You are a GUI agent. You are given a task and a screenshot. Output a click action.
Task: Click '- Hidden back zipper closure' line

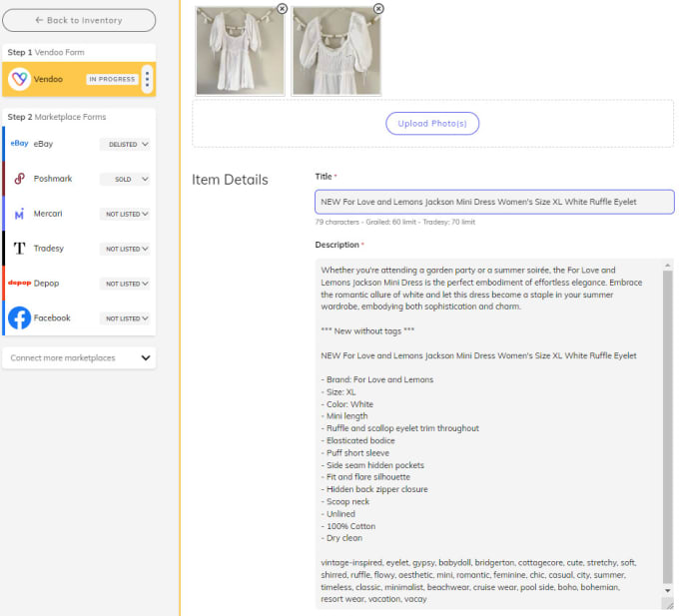pos(374,489)
